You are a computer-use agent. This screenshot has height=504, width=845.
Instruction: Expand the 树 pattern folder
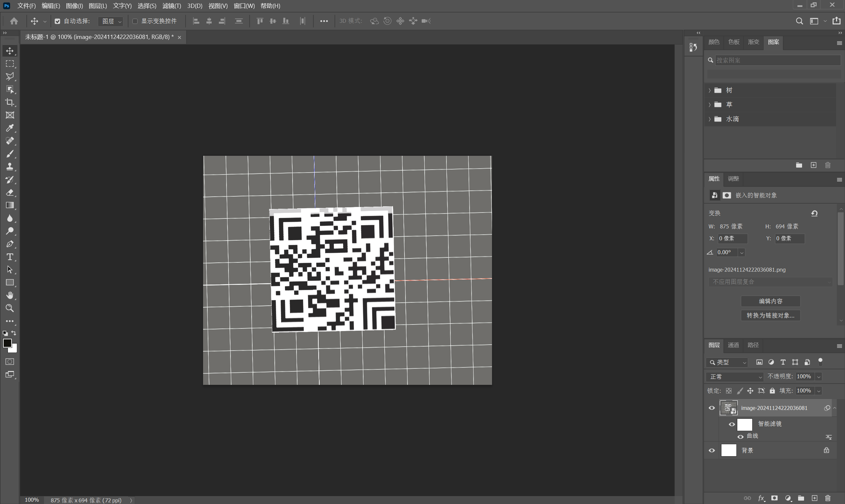709,90
